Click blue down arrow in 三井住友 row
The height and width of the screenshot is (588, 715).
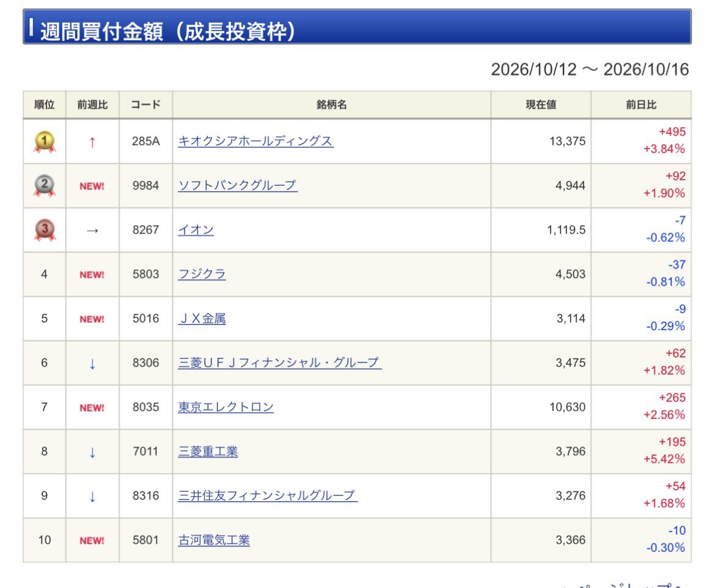(x=92, y=496)
